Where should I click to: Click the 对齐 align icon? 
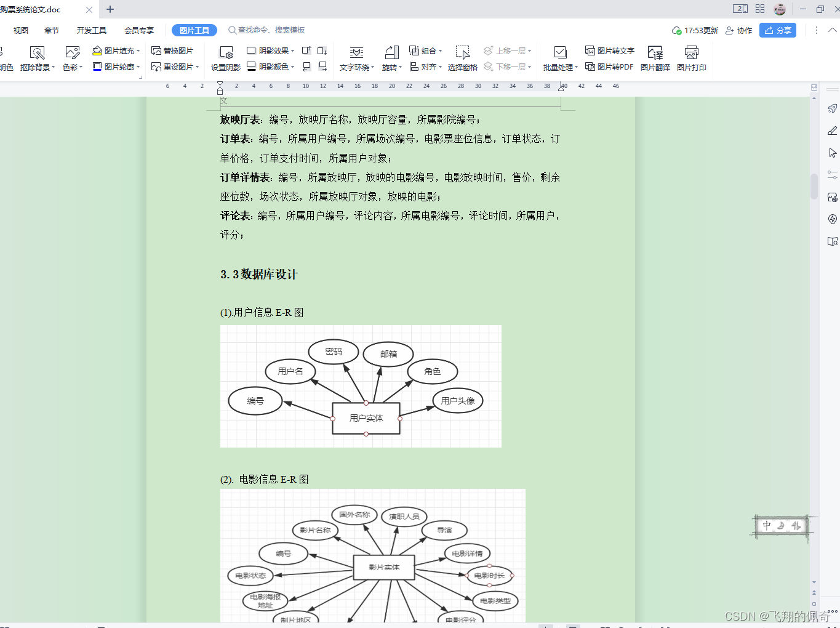coord(415,66)
